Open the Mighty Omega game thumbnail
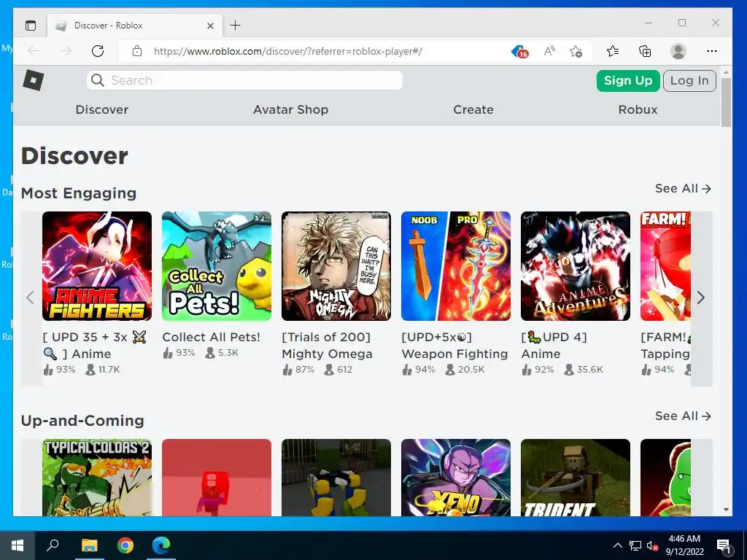 tap(336, 266)
